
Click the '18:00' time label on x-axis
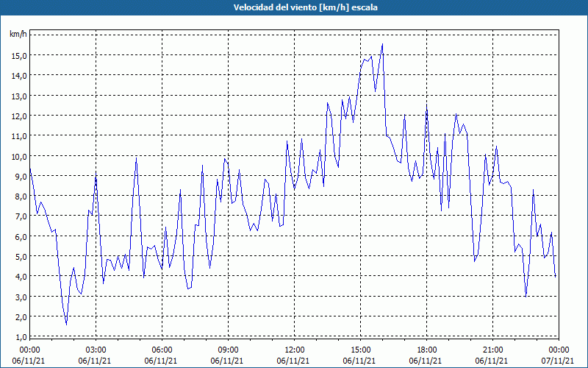click(426, 350)
